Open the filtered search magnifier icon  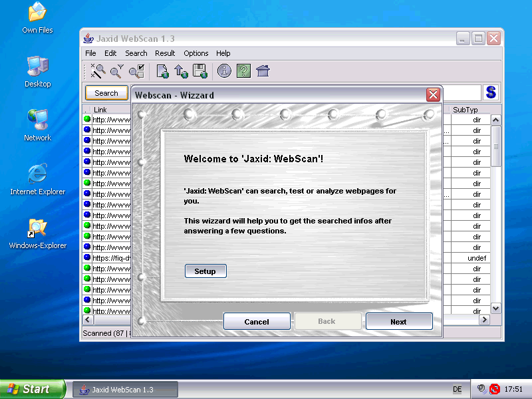coord(117,71)
